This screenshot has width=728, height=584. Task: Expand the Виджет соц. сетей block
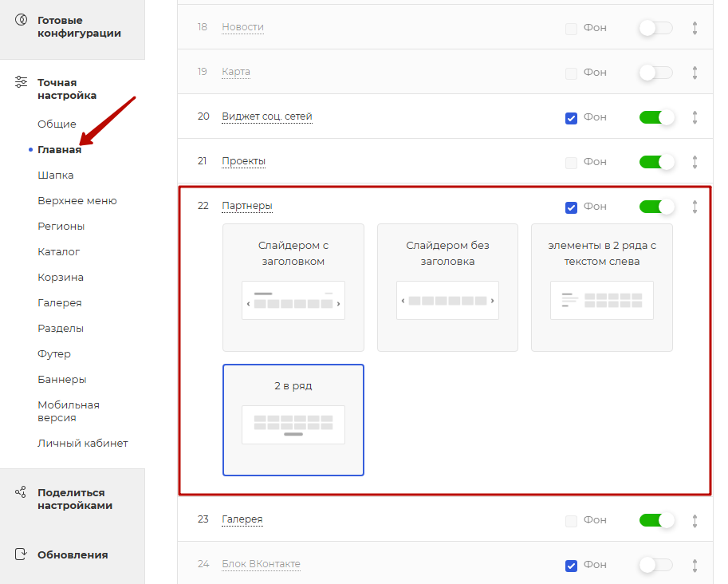click(x=266, y=116)
